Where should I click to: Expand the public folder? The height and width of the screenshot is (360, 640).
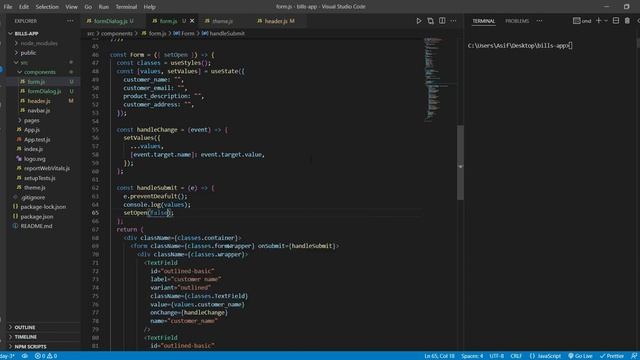click(28, 53)
